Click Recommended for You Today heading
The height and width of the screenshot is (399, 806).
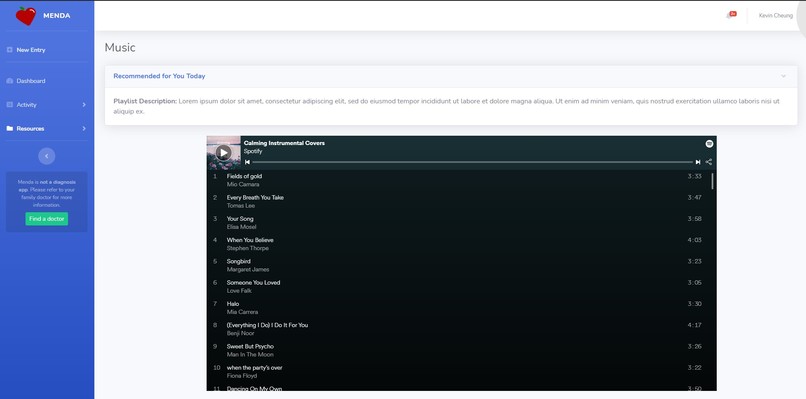[159, 76]
